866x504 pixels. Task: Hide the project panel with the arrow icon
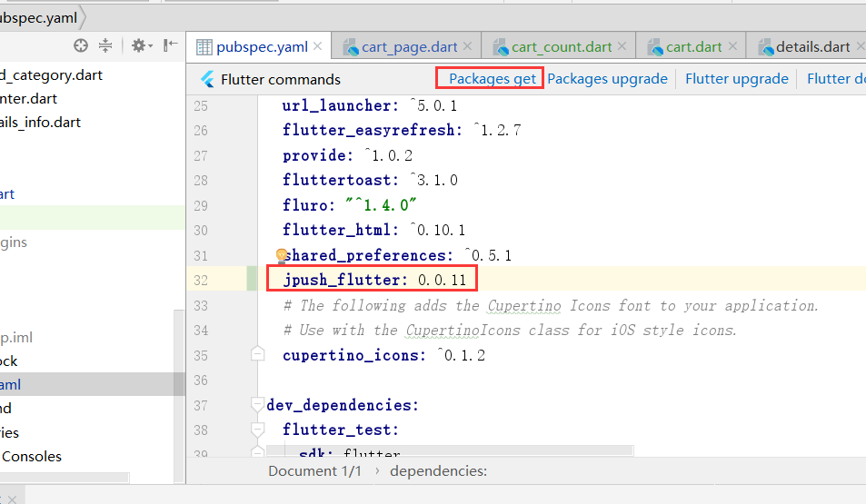[170, 45]
